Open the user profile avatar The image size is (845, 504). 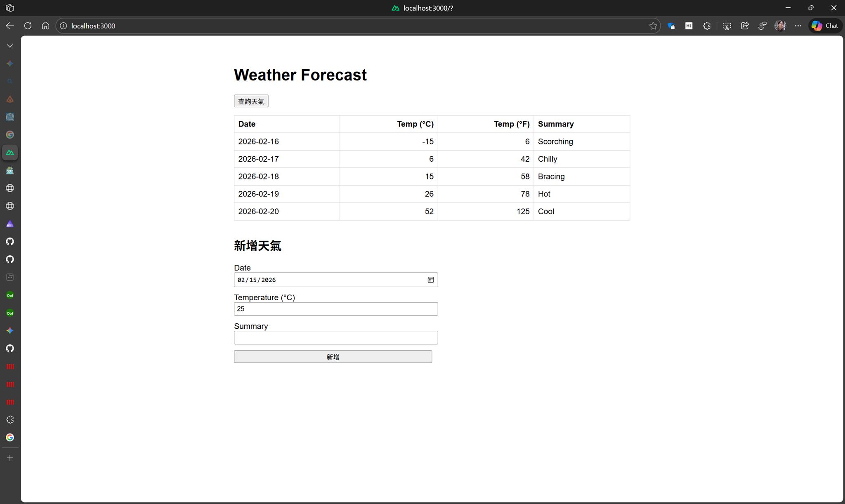(x=780, y=26)
